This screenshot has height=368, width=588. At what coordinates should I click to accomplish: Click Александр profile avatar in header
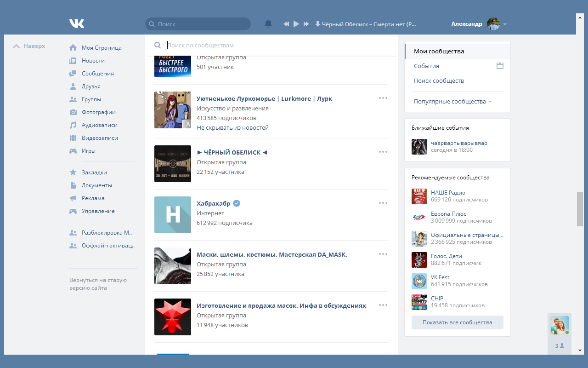click(x=493, y=24)
